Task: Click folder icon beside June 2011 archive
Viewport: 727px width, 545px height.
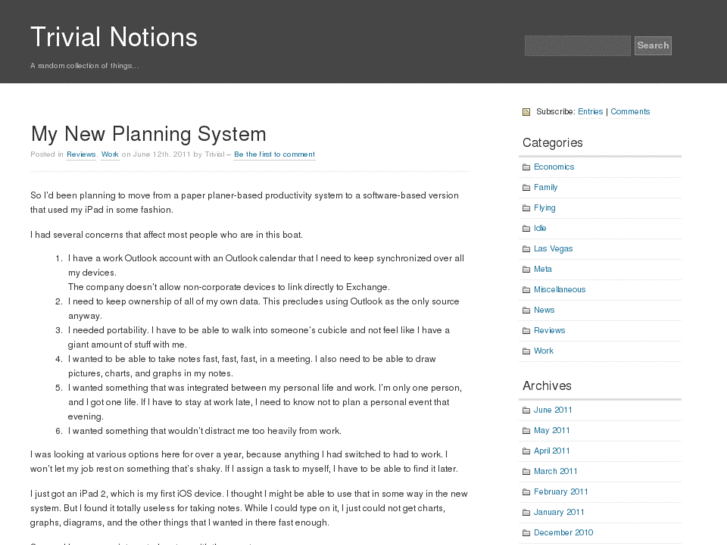Action: [526, 410]
